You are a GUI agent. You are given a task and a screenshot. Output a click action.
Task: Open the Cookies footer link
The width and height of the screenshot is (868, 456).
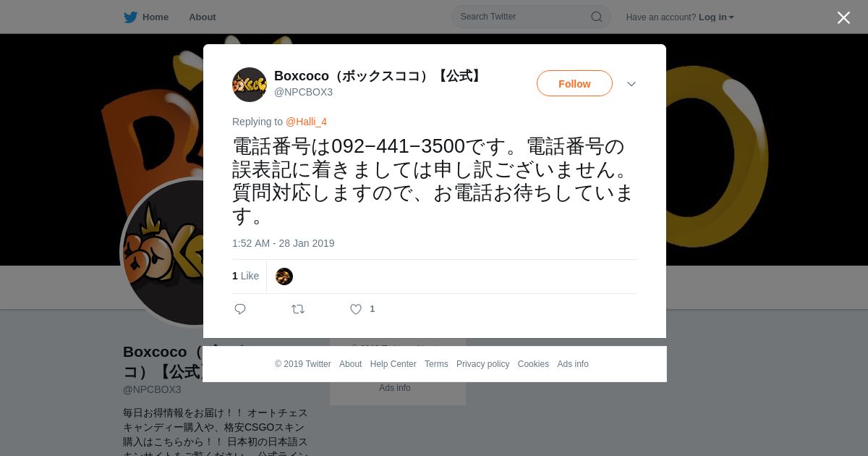533,364
